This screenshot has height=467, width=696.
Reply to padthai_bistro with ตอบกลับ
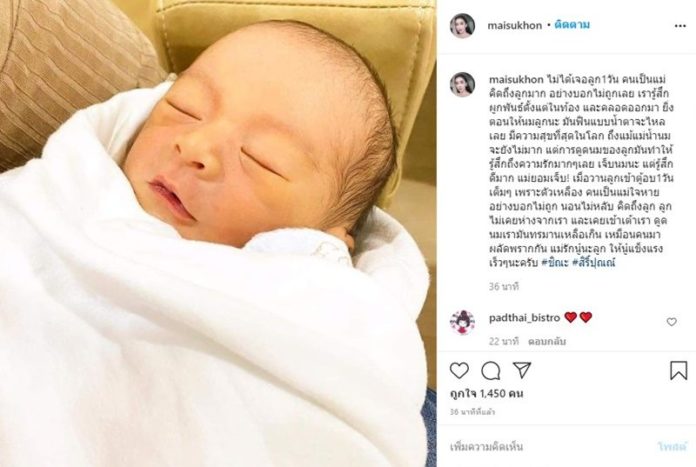(547, 342)
